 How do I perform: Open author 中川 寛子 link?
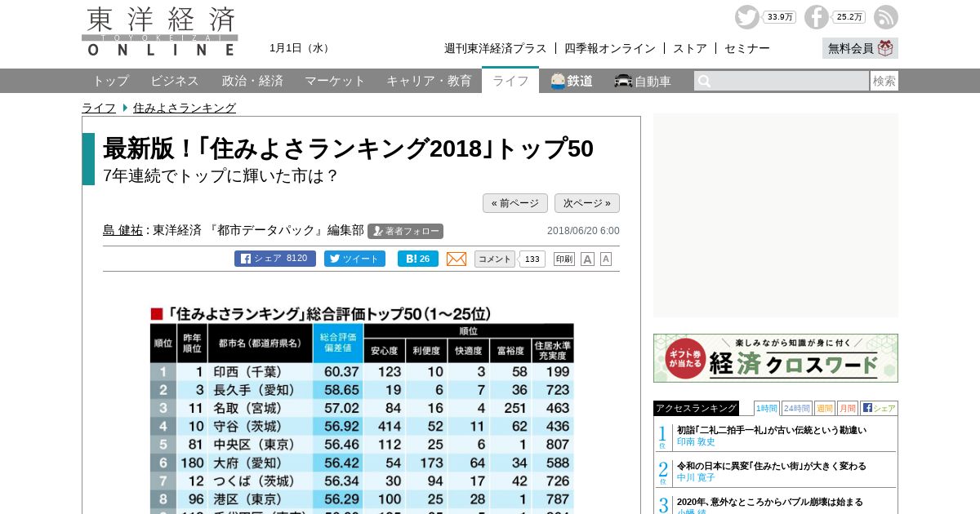coord(696,477)
